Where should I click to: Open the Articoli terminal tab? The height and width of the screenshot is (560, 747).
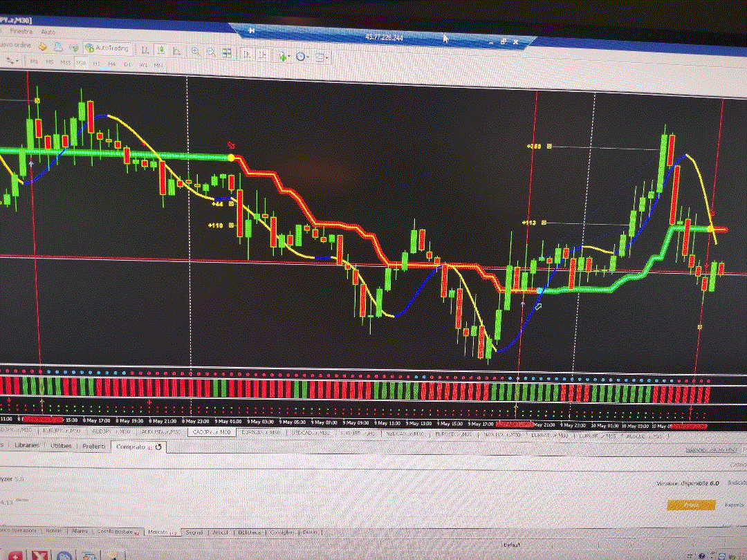click(221, 532)
